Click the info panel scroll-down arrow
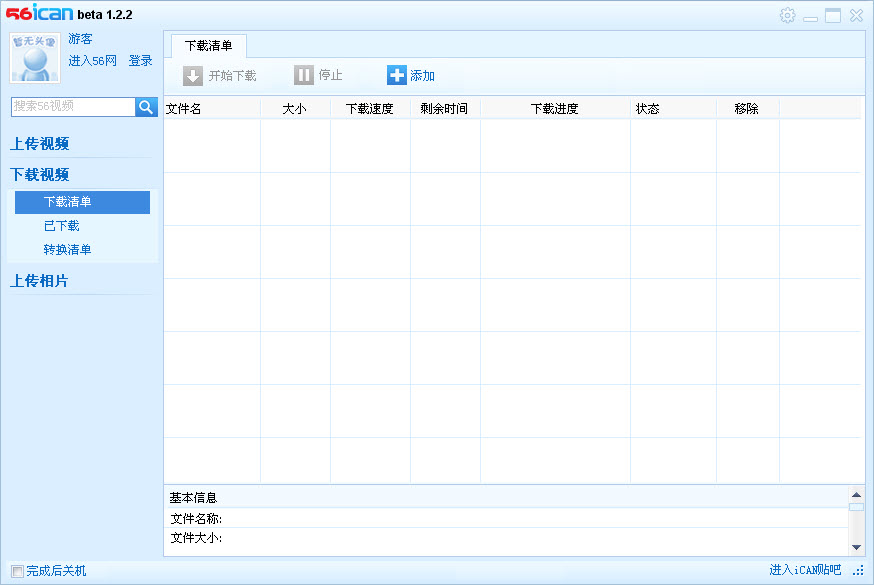 click(856, 548)
